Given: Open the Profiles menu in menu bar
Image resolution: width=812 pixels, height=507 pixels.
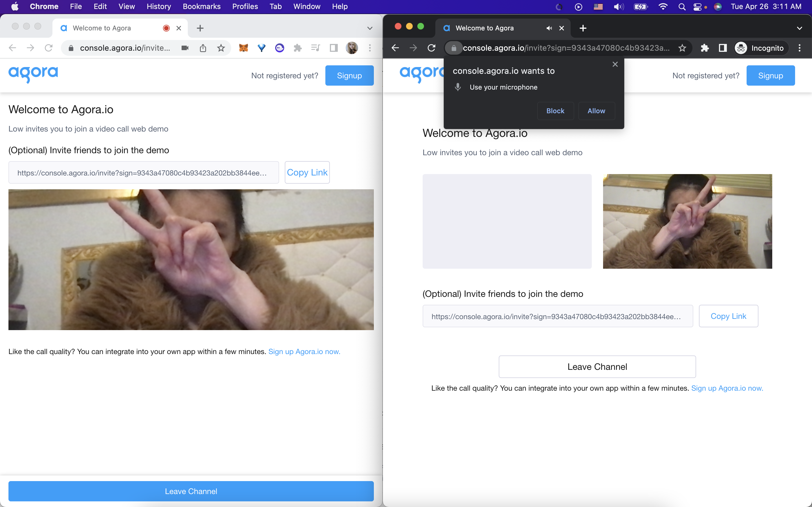Looking at the screenshot, I should click(245, 6).
